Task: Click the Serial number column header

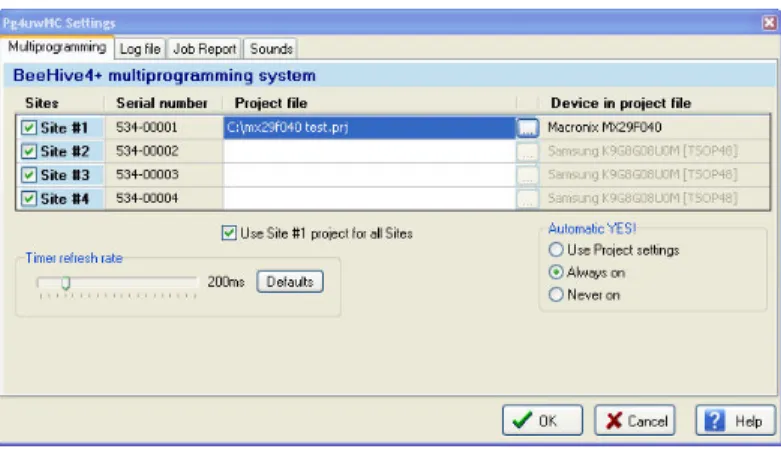Action: pyautogui.click(x=161, y=103)
